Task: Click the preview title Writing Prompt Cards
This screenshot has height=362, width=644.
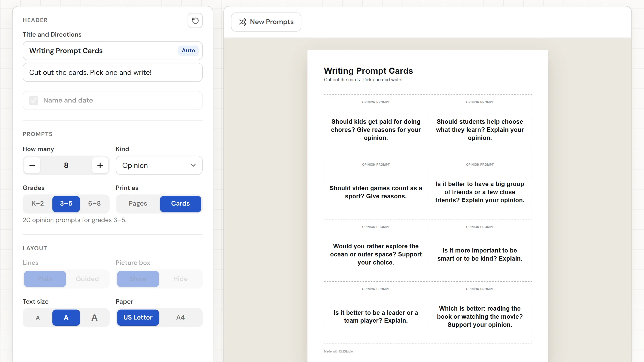Action: 368,71
